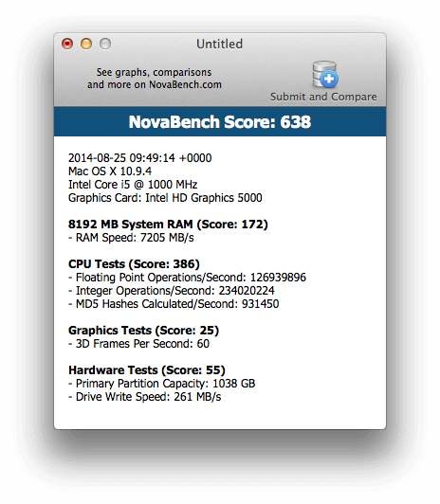Screen dimensions: 440x504
Task: Click the Hardware Tests (Score: 55) heading
Action: (x=147, y=370)
